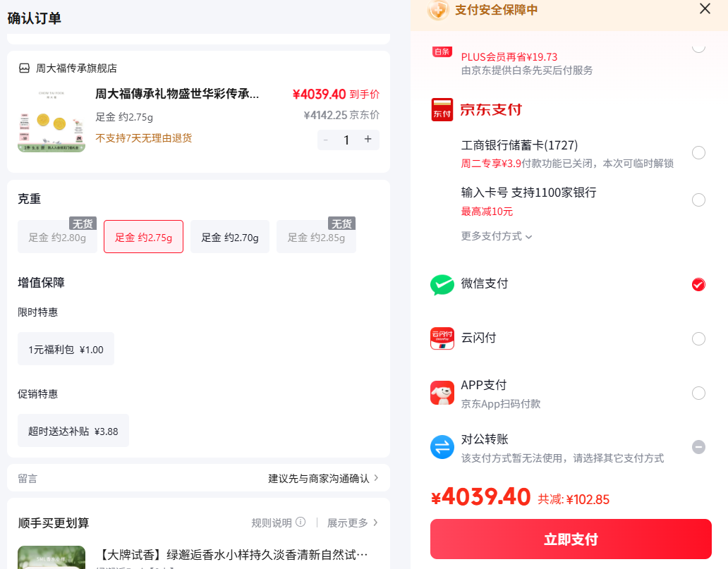Add the 1元福利包 ¥1.00 option
Viewport: 728px width, 569px height.
(66, 349)
